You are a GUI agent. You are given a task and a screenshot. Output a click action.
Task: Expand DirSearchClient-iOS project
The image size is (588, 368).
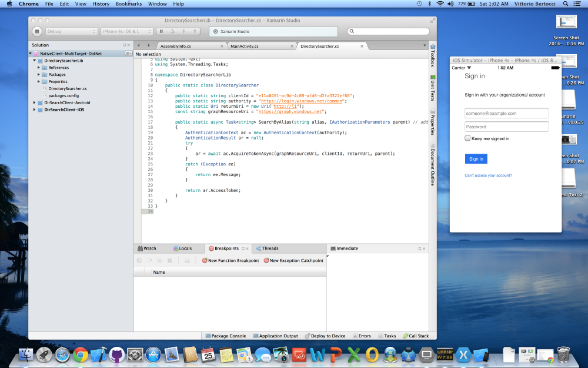point(35,110)
